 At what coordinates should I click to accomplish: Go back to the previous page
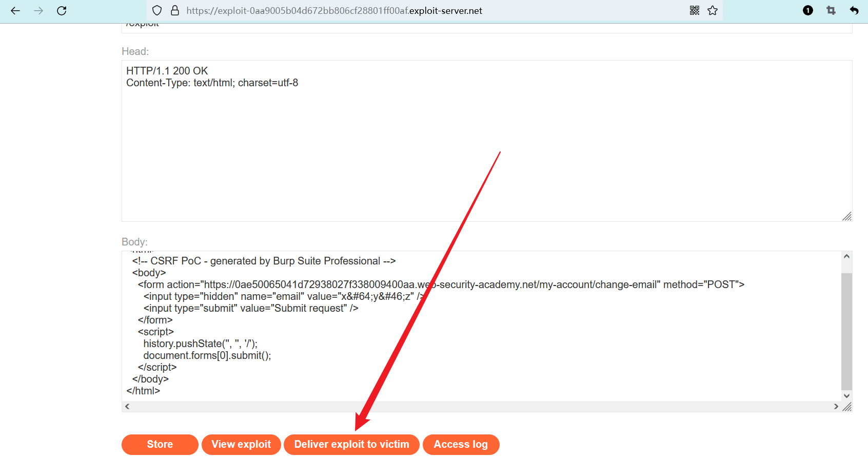coord(15,10)
